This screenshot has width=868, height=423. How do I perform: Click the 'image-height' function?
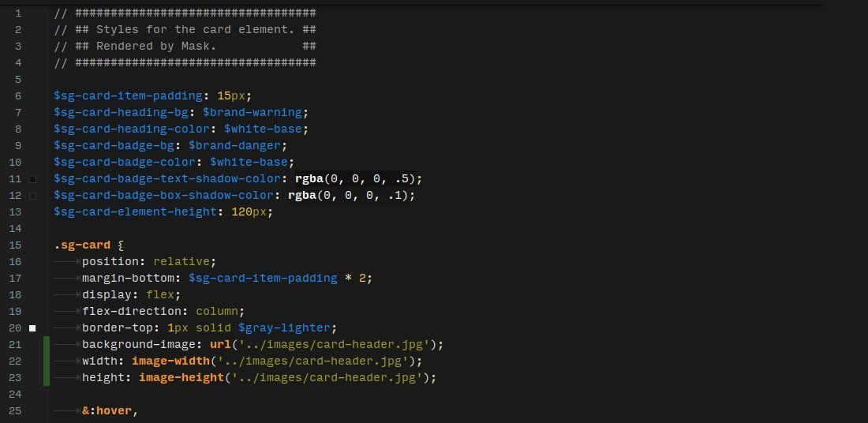pos(181,378)
